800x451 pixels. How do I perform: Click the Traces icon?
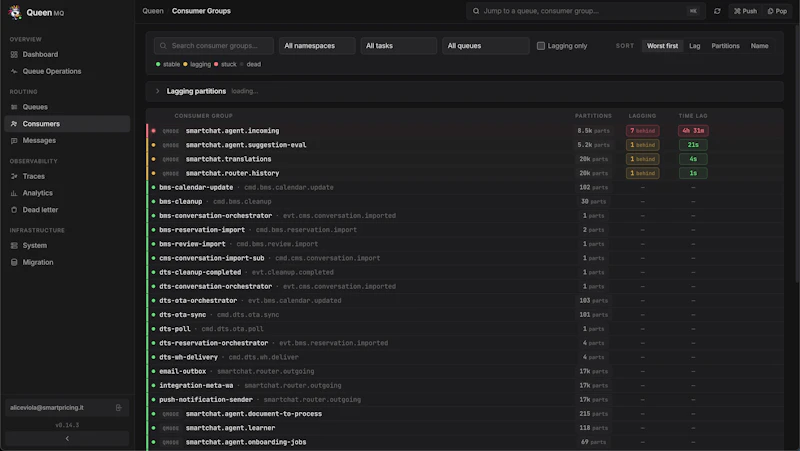14,177
